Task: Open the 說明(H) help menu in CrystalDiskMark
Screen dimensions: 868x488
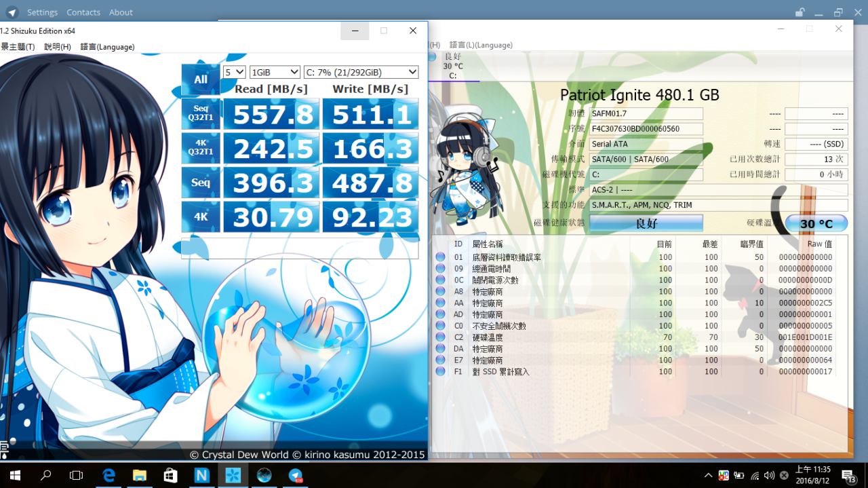Action: pos(58,47)
